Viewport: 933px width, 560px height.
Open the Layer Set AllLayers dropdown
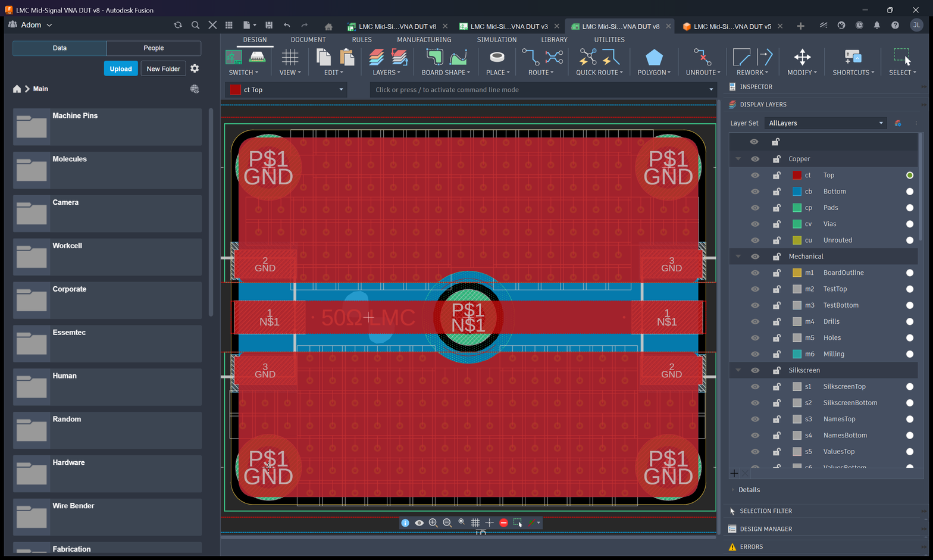pos(826,123)
